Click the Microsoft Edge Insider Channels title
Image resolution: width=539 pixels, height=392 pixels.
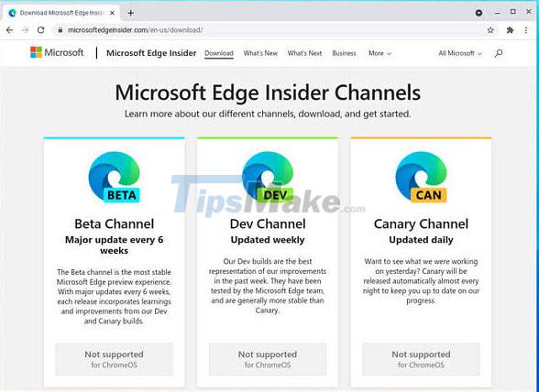click(268, 93)
